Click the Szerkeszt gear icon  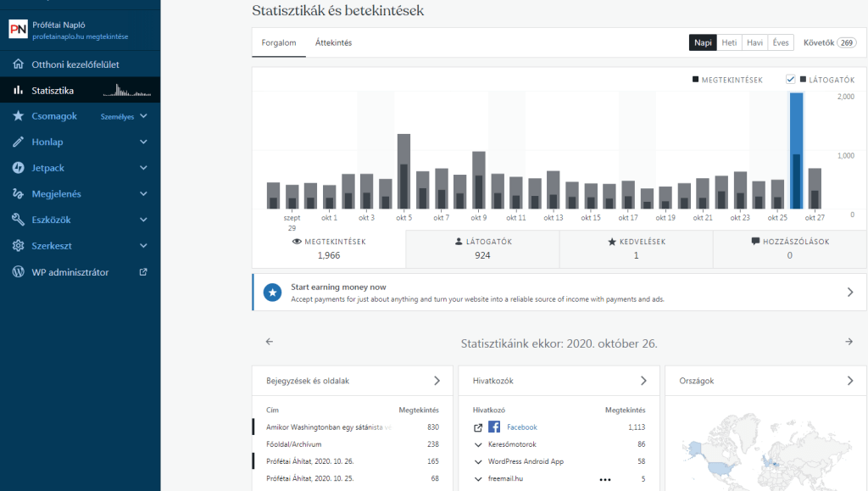tap(18, 246)
